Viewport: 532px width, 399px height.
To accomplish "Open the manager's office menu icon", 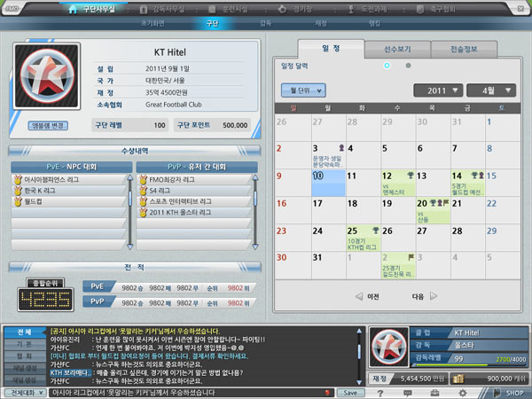I will coord(144,10).
